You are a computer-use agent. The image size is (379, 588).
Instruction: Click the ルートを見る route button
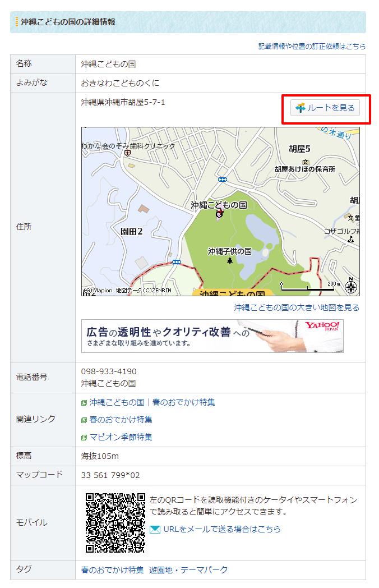(x=325, y=108)
